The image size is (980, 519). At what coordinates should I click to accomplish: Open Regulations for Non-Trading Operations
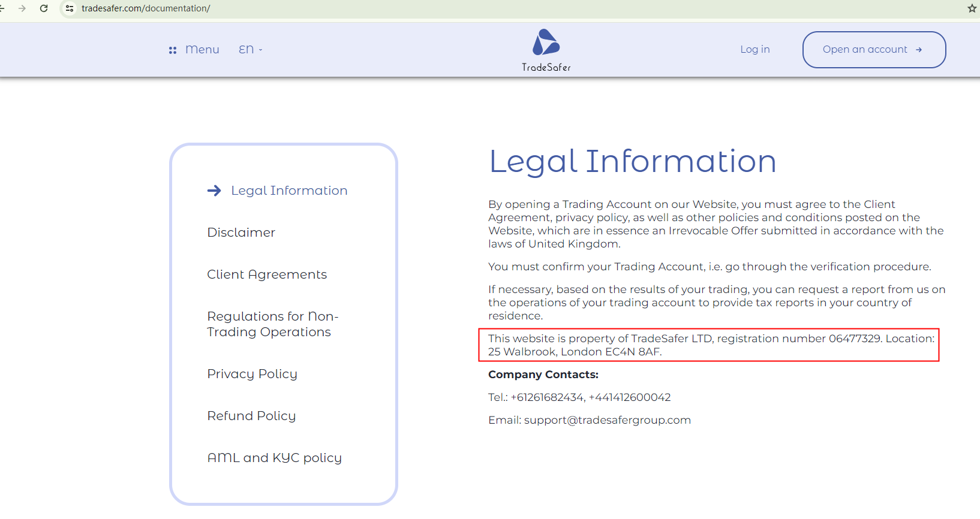click(273, 324)
